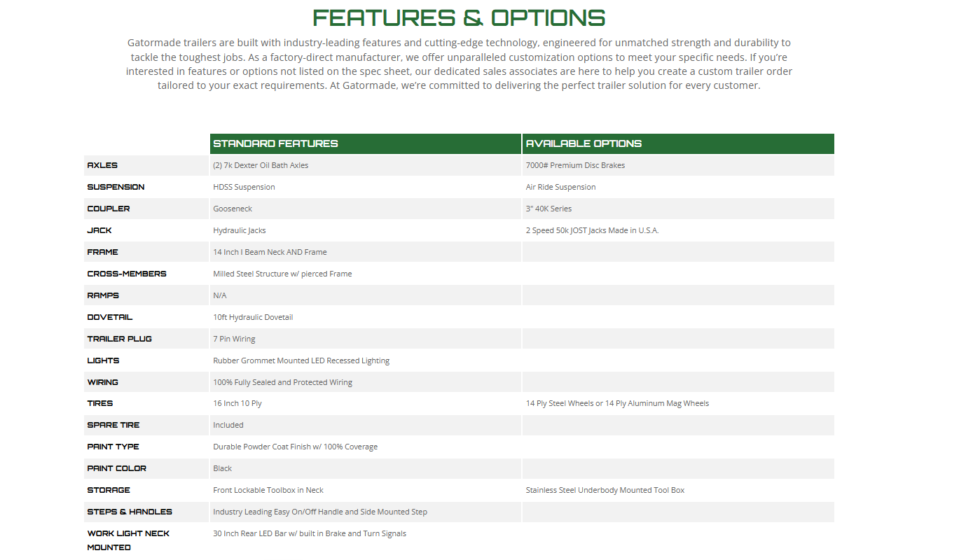Click the Durable Powder Coat Finish cell
Image resolution: width=959 pixels, height=560 pixels.
(x=295, y=447)
